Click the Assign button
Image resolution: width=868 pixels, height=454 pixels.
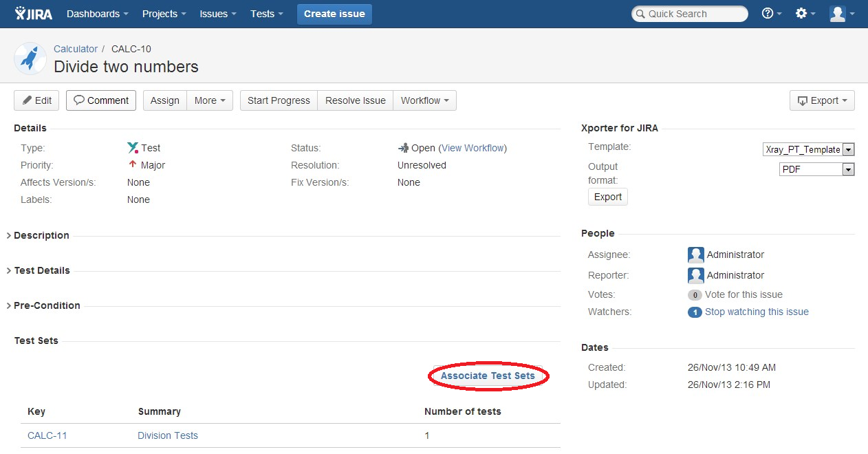pyautogui.click(x=165, y=100)
